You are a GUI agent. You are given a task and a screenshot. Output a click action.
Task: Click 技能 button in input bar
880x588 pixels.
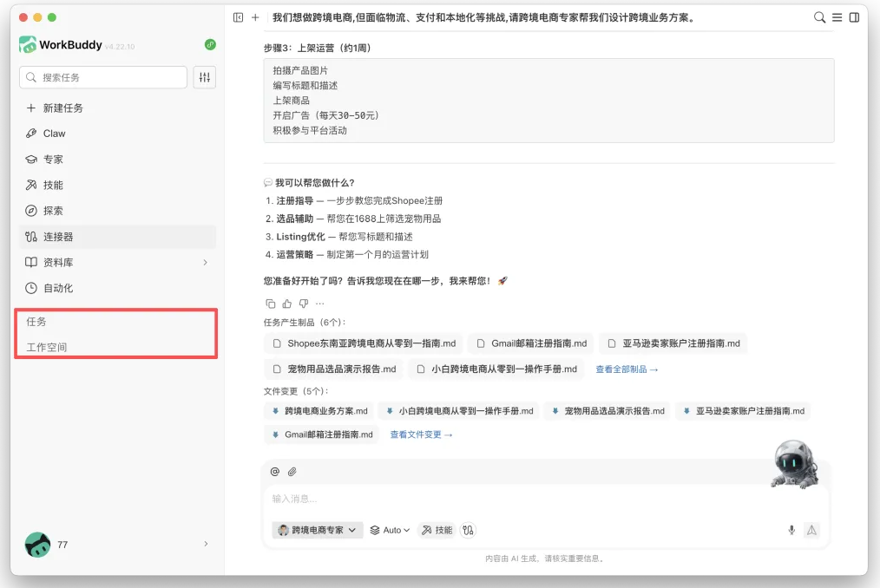(x=437, y=530)
